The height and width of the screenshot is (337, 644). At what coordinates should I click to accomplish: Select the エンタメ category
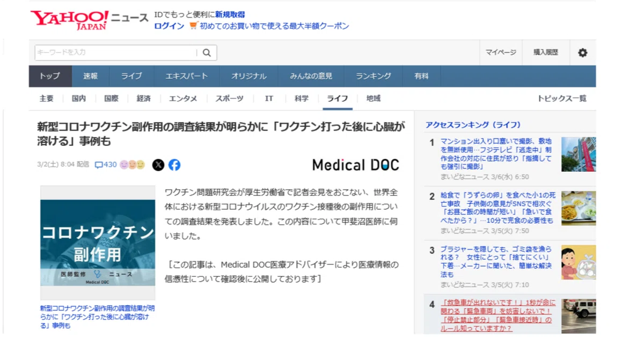[x=183, y=99]
